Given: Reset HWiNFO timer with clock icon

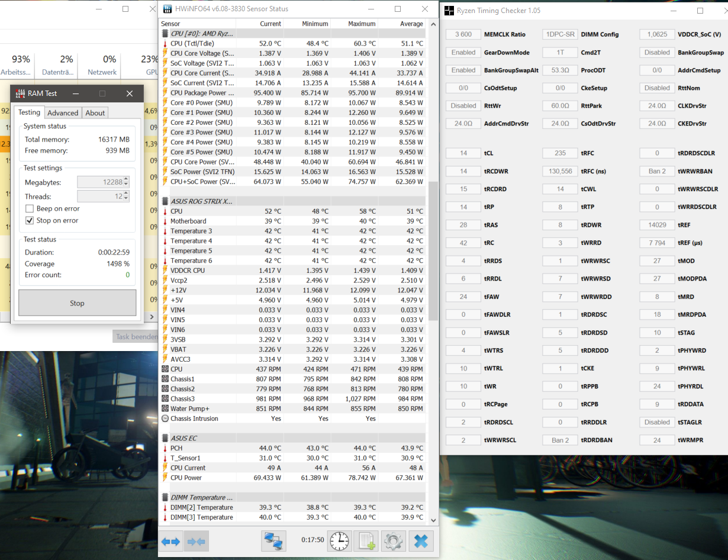Looking at the screenshot, I should (x=340, y=541).
